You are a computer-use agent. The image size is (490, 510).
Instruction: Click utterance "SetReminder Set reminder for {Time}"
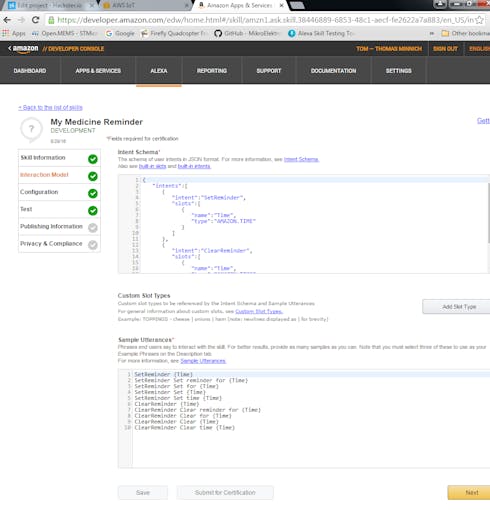point(191,380)
